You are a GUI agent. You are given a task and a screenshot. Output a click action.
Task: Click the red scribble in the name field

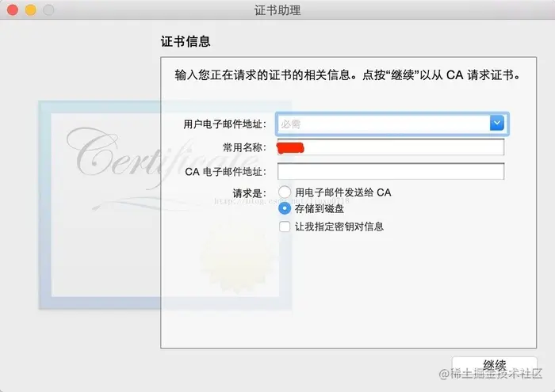tap(290, 147)
